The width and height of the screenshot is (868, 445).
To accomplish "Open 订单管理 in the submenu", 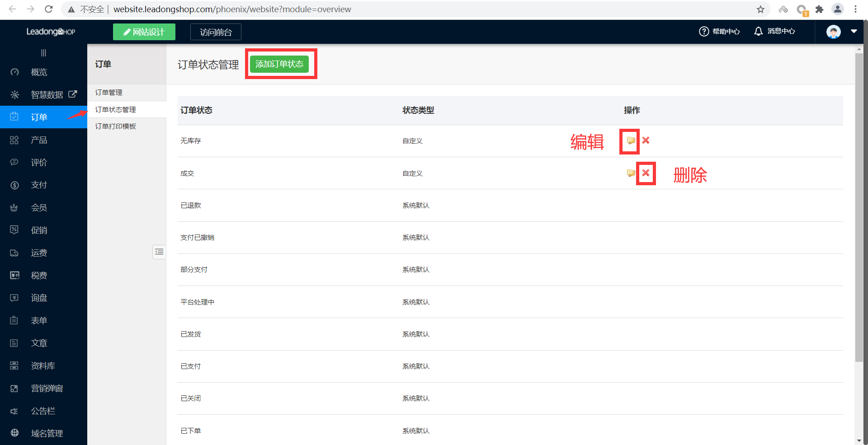I will pyautogui.click(x=108, y=93).
